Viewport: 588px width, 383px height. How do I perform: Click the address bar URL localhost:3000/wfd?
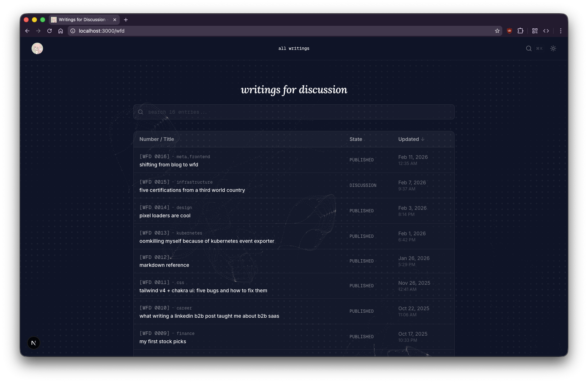(x=101, y=31)
